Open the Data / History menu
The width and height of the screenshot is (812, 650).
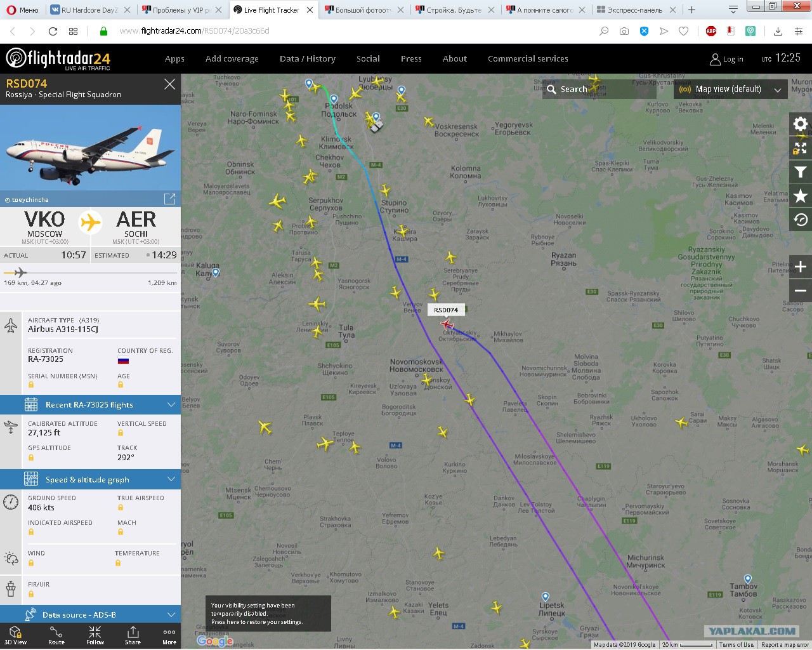point(308,58)
